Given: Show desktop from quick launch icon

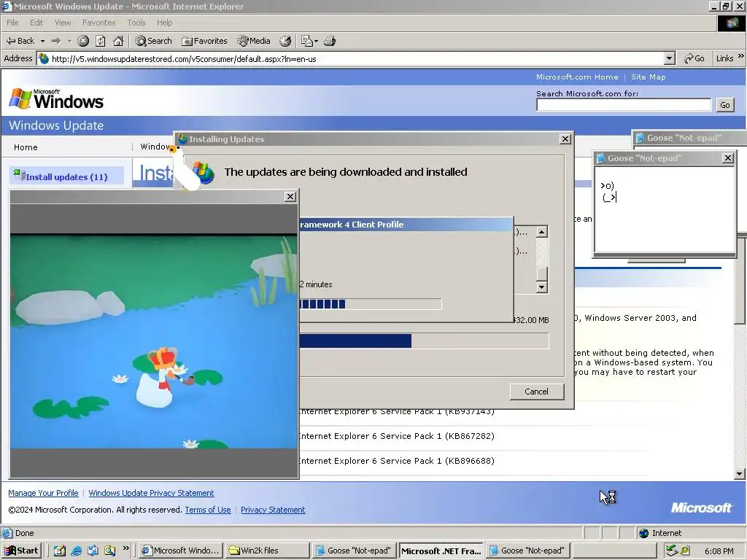Looking at the screenshot, I should (60, 551).
